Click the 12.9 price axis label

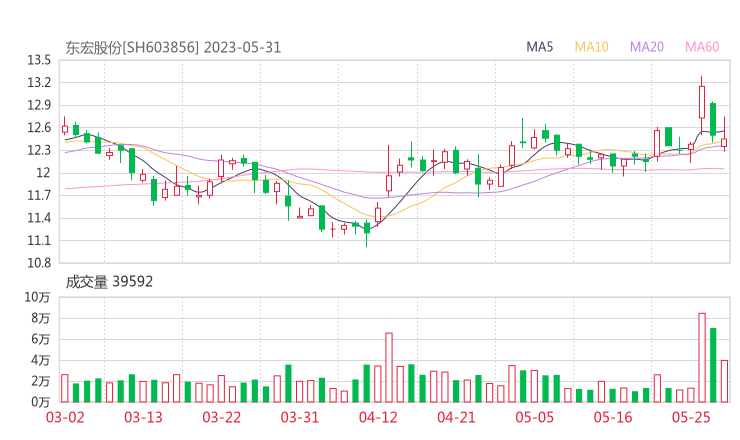(x=39, y=105)
